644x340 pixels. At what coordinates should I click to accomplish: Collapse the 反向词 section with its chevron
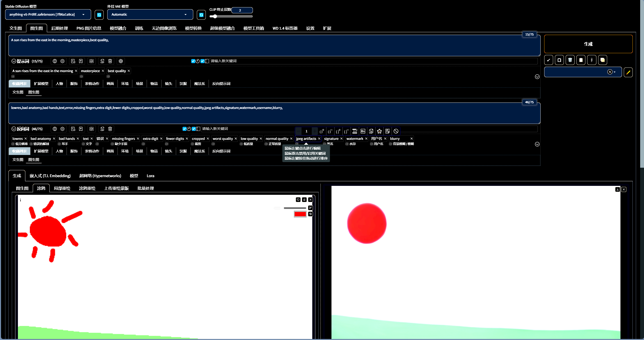[x=14, y=129]
